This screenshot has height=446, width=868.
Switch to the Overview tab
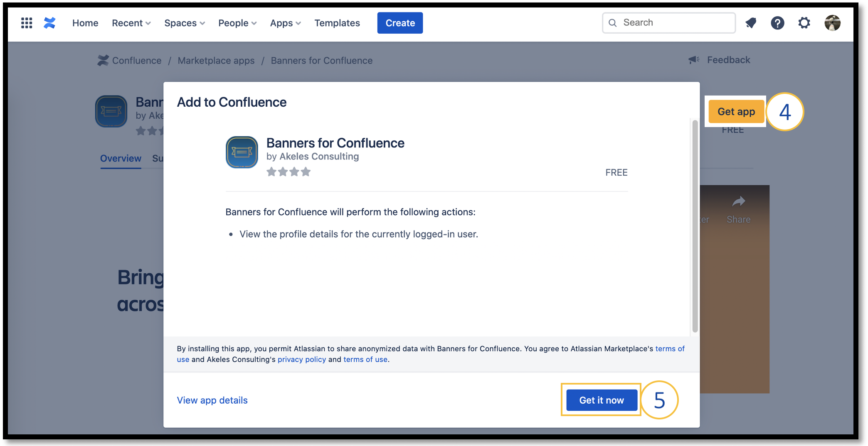click(x=120, y=158)
